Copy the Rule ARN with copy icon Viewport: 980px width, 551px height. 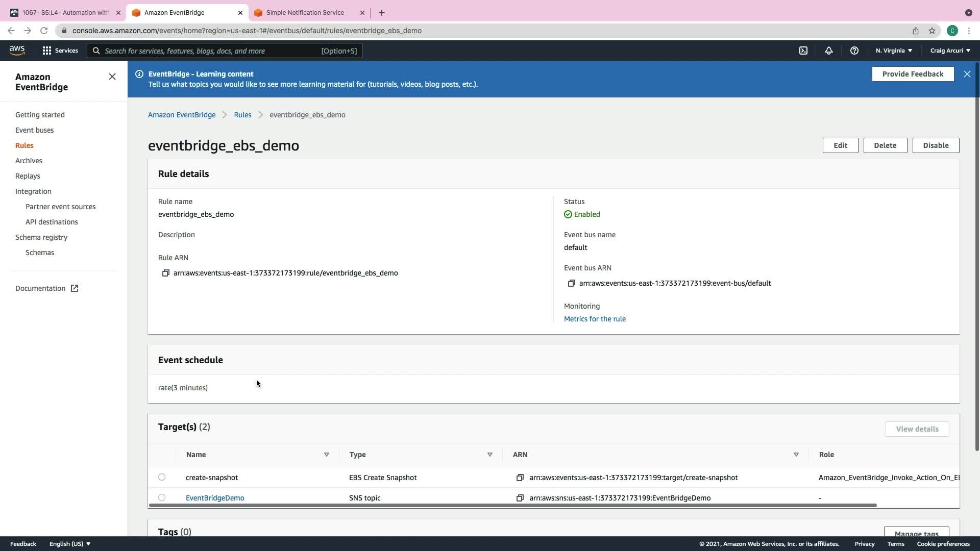click(x=165, y=273)
